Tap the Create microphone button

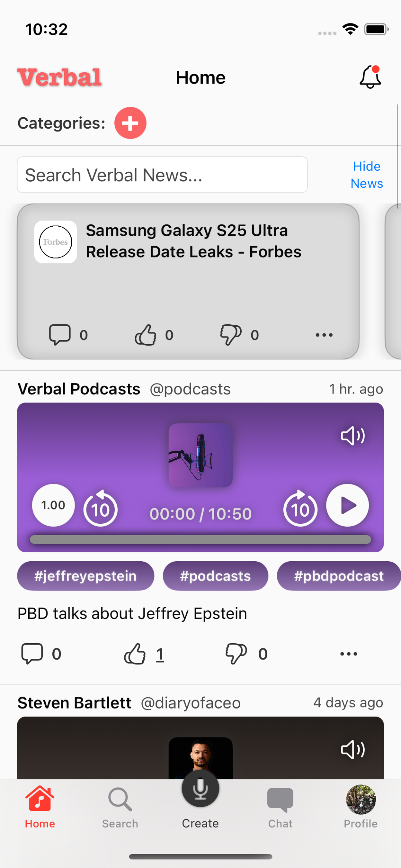click(x=200, y=789)
